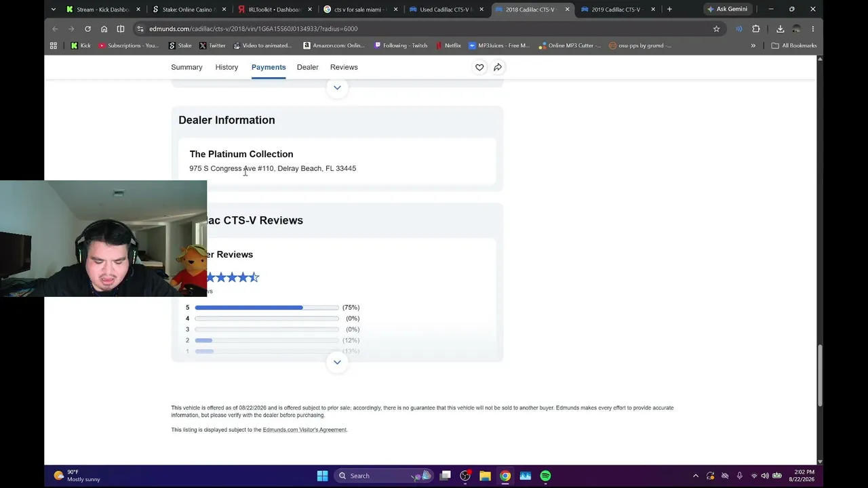The image size is (868, 488).
Task: Open the Following - Twitch bookmark
Action: tap(401, 45)
